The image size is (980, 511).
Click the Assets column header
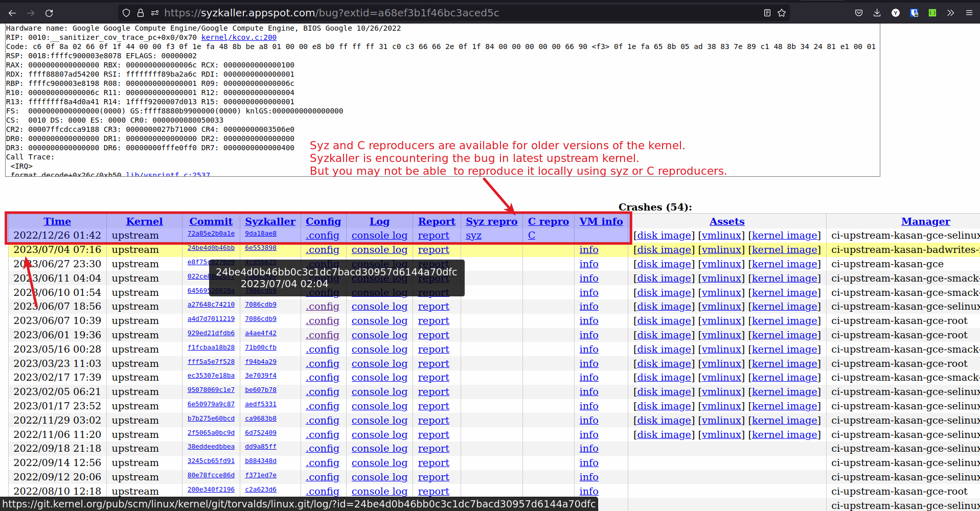pos(726,221)
